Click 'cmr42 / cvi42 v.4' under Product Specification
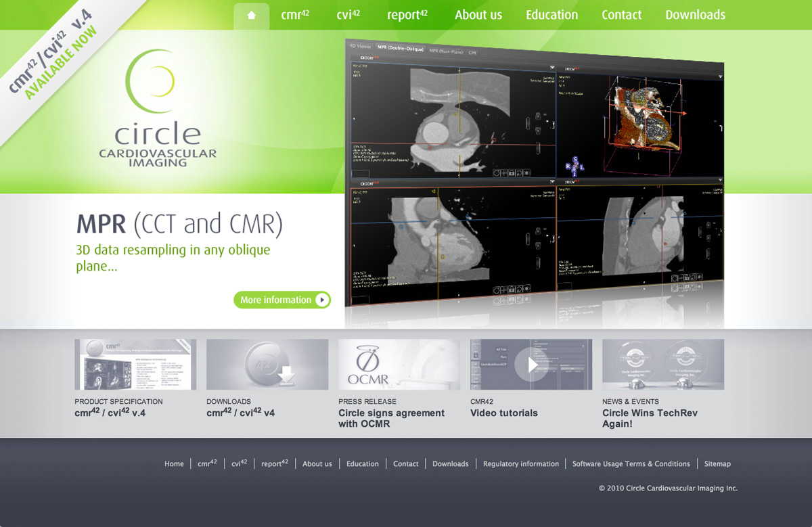 [110, 412]
